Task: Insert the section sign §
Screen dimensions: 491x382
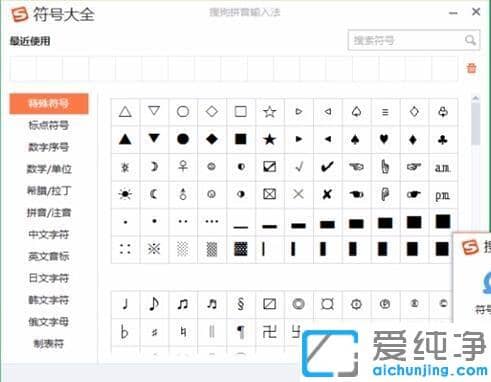Action: click(x=241, y=304)
